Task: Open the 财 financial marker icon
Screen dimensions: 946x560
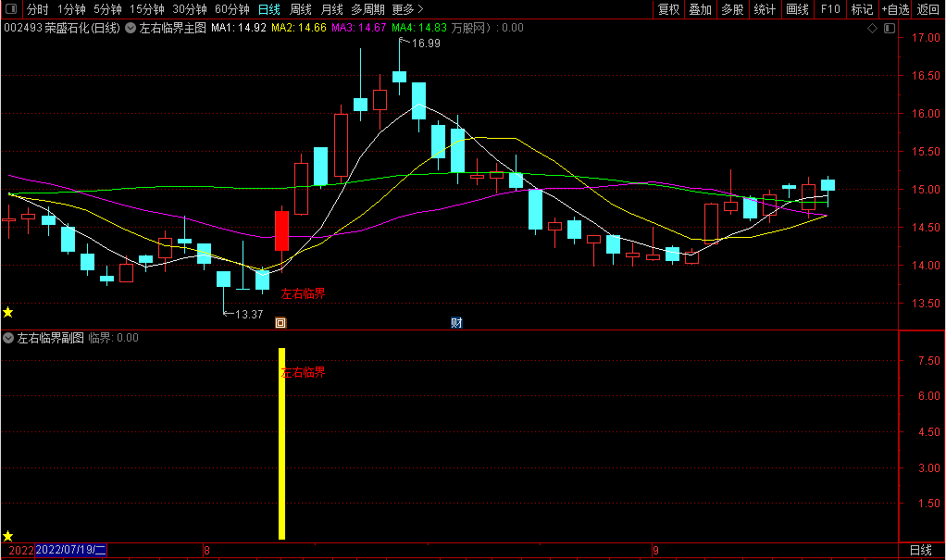Action: click(456, 323)
